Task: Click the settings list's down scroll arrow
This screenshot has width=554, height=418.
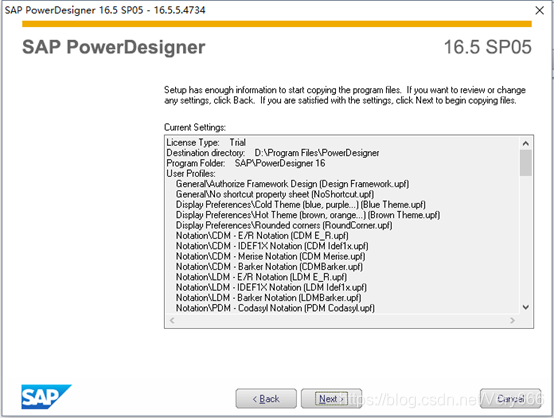Action: pyautogui.click(x=525, y=307)
